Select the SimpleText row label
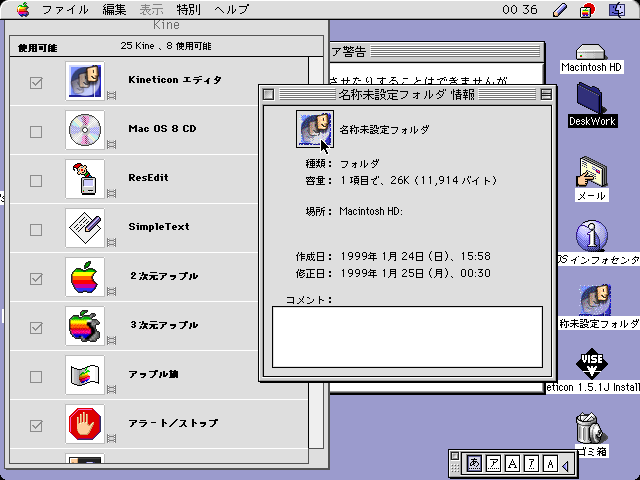640x480 pixels. [x=159, y=227]
